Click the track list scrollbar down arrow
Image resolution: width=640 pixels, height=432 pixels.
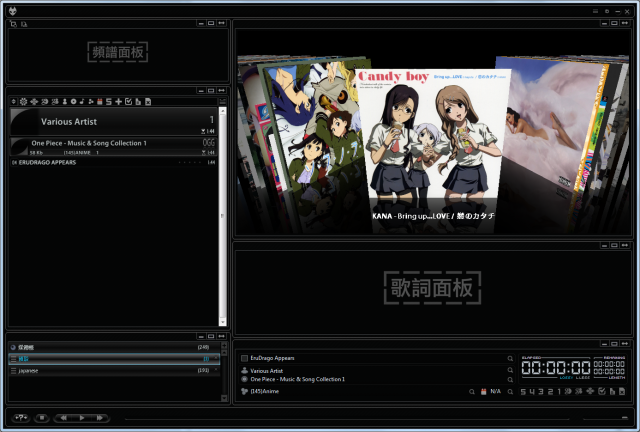pyautogui.click(x=222, y=322)
